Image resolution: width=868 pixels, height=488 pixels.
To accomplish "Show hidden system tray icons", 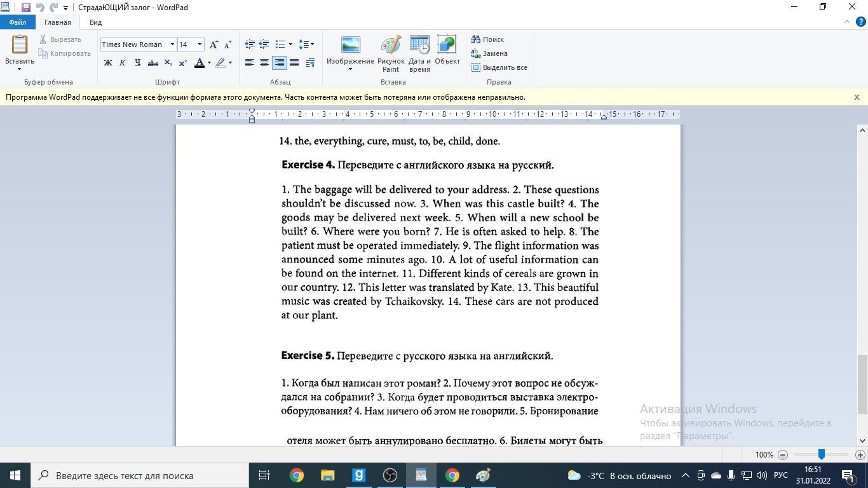I will pos(685,475).
